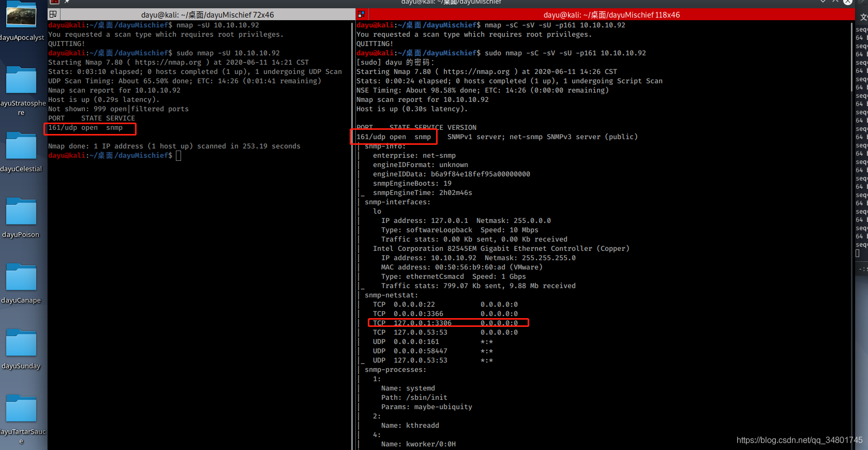
Task: Select engineIDData value b6a9f84e18fef95a00000000
Action: [x=481, y=174]
